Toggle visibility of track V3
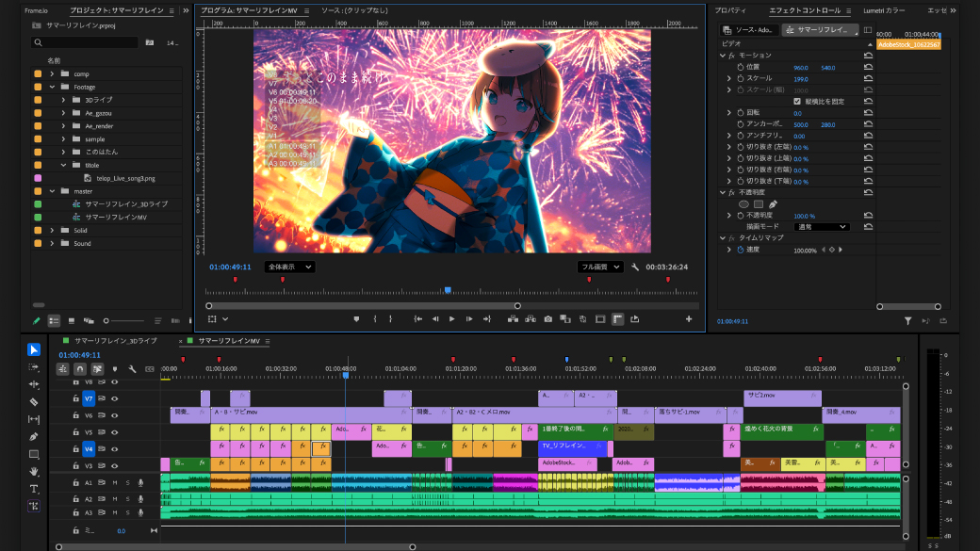 tap(114, 466)
